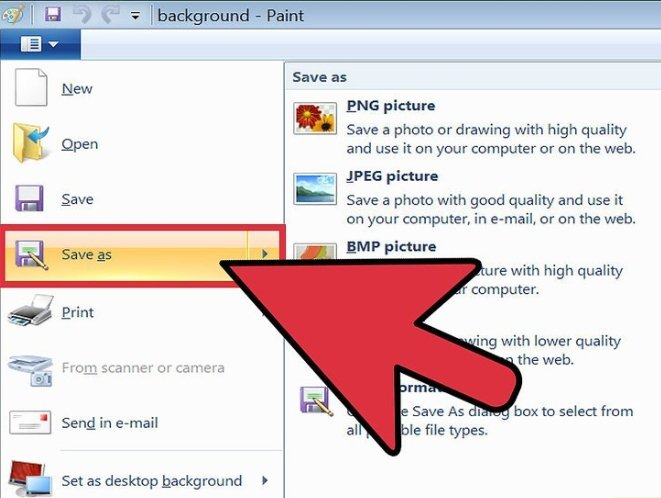
Task: Open the Customize Quick Access Toolbar dropdown
Action: pos(135,16)
